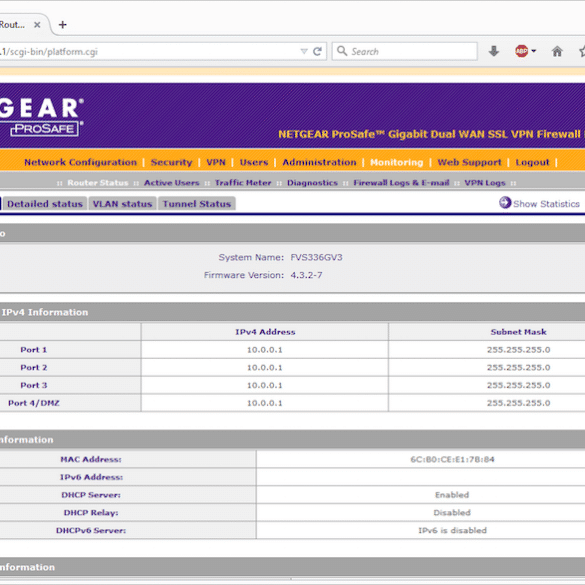Select the Port 4/DMZ IPv4 address

[265, 403]
